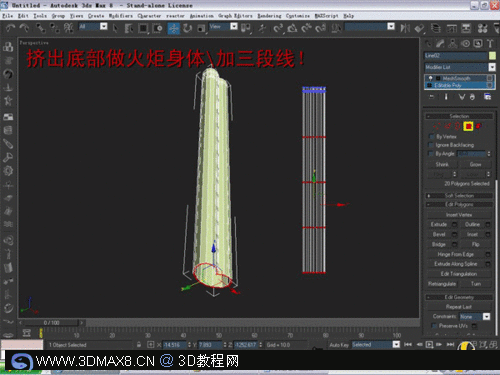Select the highlighted Polygon sub-object level
The width and height of the screenshot is (500, 375).
468,126
